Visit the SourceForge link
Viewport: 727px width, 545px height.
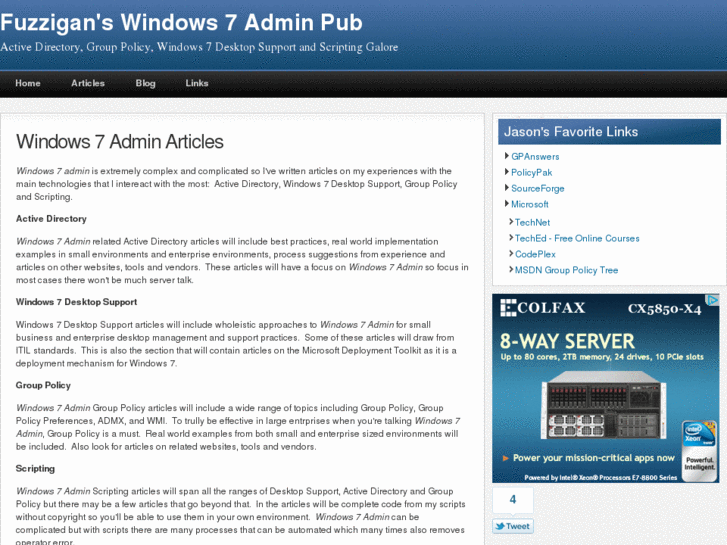pyautogui.click(x=537, y=188)
